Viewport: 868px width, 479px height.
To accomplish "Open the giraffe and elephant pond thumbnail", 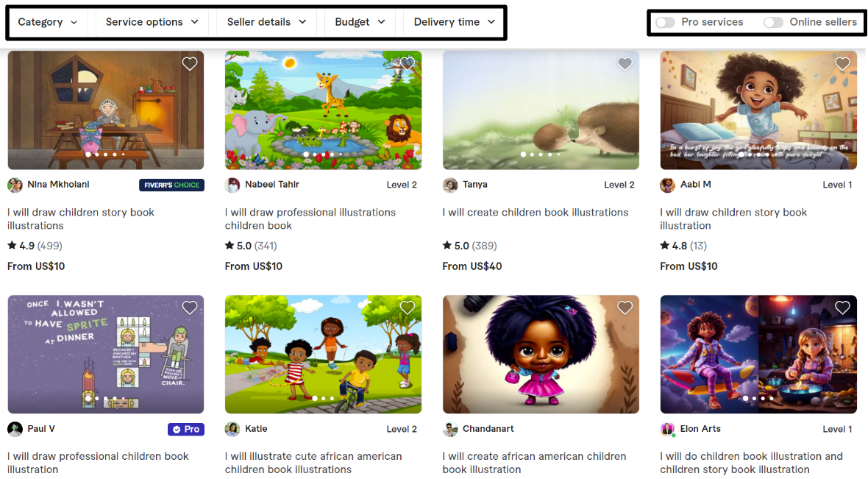I will pyautogui.click(x=323, y=110).
